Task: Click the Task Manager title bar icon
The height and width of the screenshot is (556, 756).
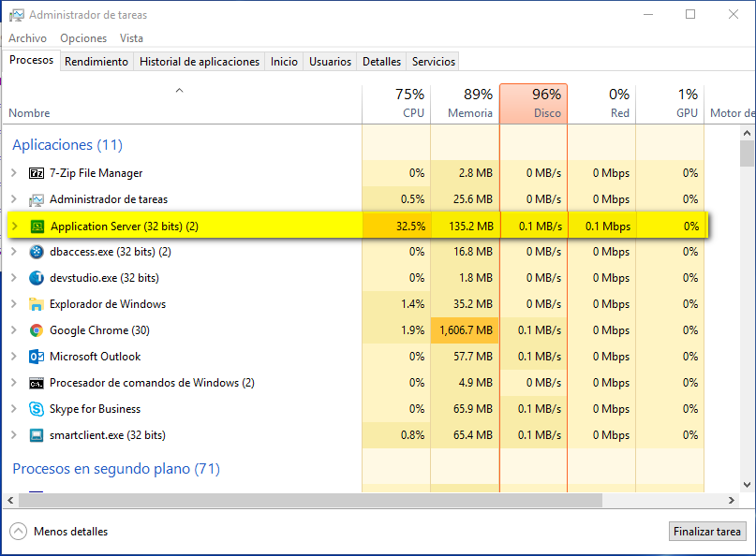Action: tap(16, 15)
